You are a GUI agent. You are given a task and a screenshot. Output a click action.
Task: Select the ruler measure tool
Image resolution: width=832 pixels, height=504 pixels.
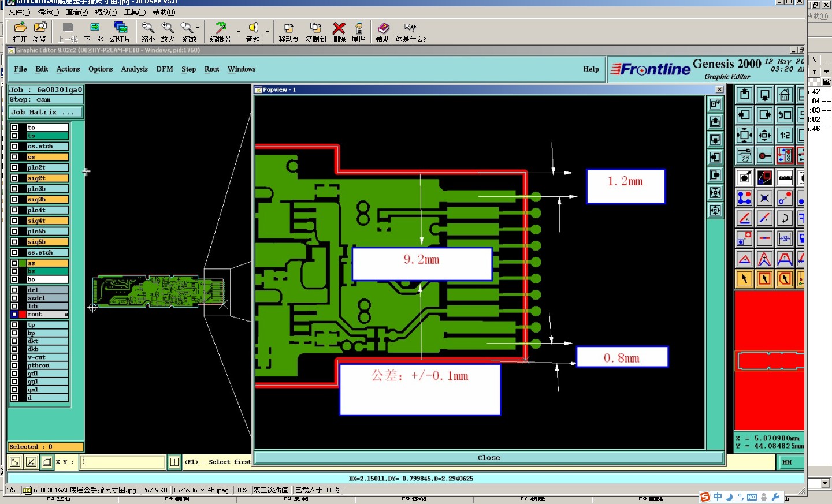[x=785, y=177]
